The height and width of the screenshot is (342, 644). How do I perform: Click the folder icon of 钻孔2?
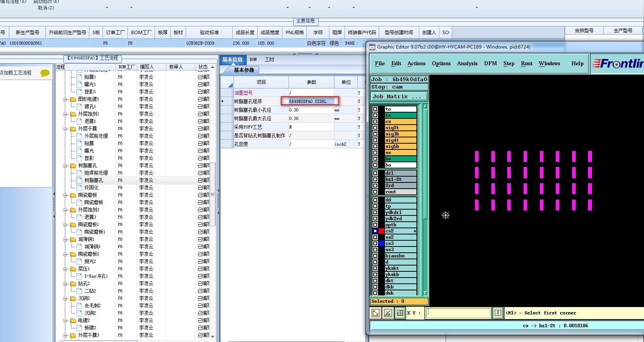73,284
